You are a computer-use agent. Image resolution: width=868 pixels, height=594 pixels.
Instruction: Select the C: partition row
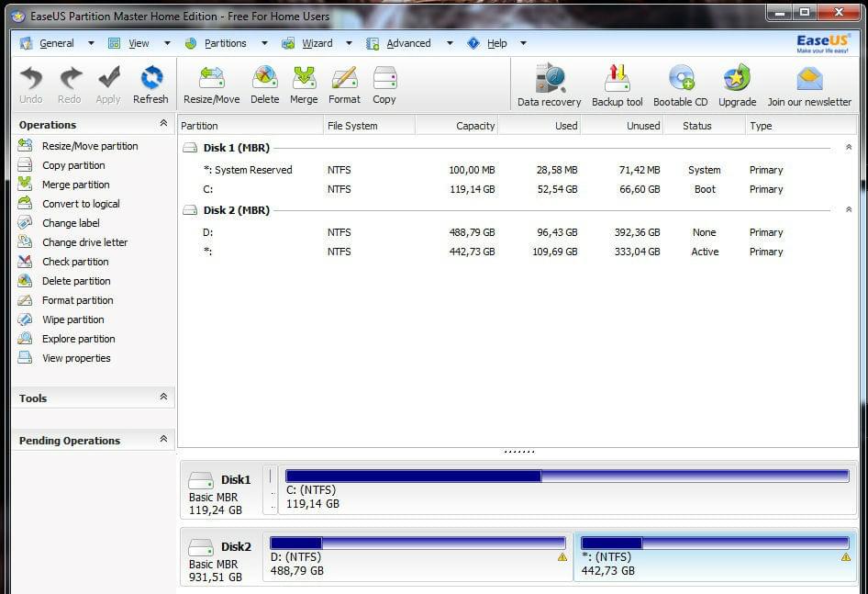point(517,189)
